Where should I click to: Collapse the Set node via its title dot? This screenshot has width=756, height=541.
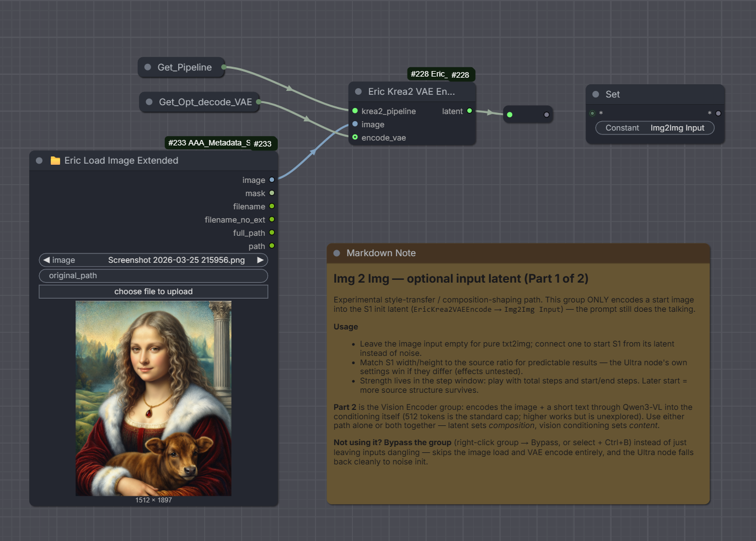point(596,94)
